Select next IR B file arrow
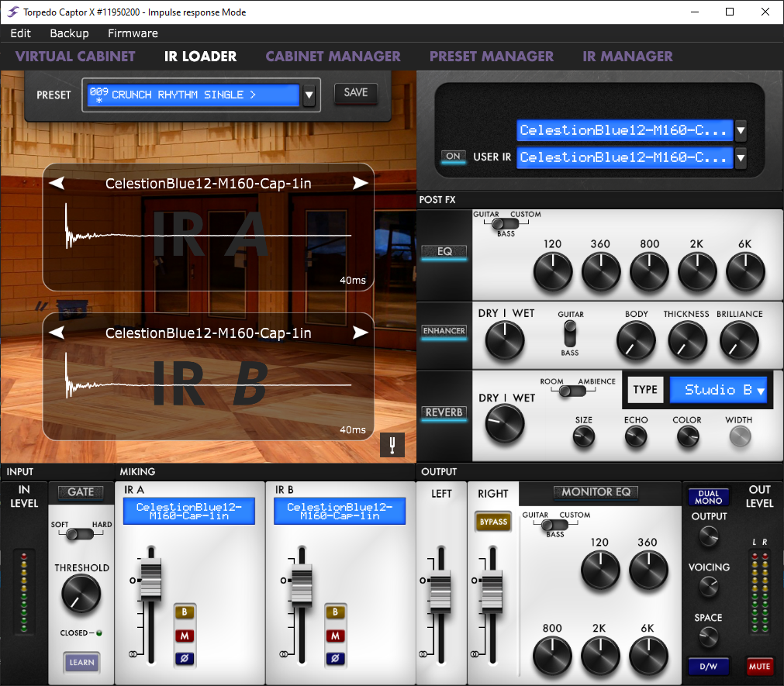This screenshot has width=784, height=686. click(x=361, y=333)
